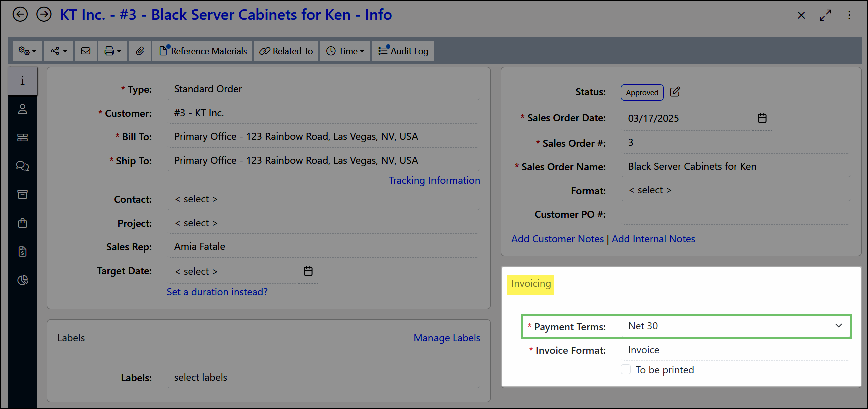The height and width of the screenshot is (409, 868).
Task: Close the sales order panel
Action: point(801,15)
